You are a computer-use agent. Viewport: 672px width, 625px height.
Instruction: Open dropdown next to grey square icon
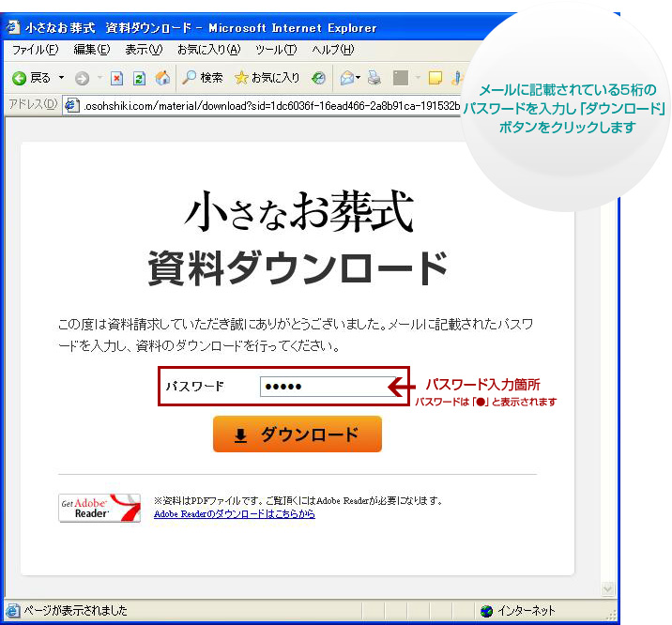[x=418, y=78]
